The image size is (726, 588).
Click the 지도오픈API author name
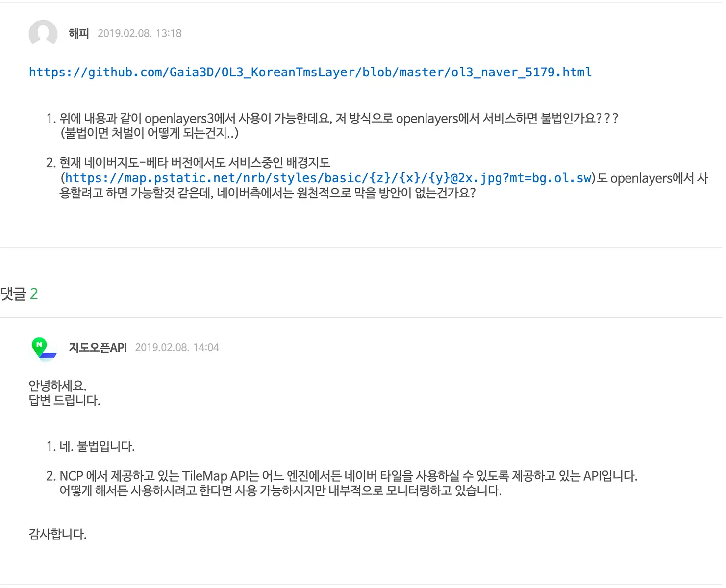click(x=98, y=348)
